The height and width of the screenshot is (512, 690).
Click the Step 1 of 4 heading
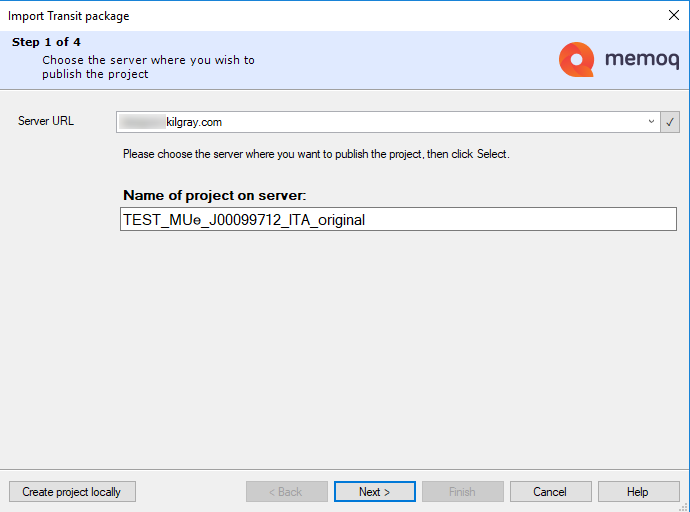coord(46,42)
